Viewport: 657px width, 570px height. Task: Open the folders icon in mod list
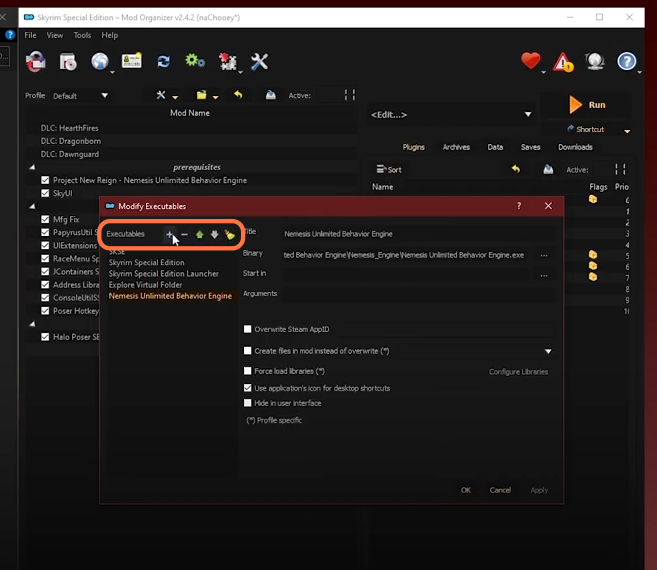pyautogui.click(x=202, y=95)
